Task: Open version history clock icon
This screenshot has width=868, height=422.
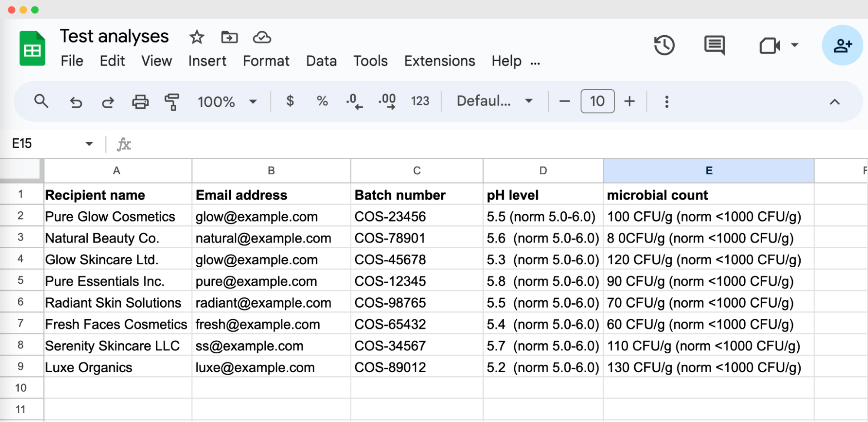Action: click(664, 45)
